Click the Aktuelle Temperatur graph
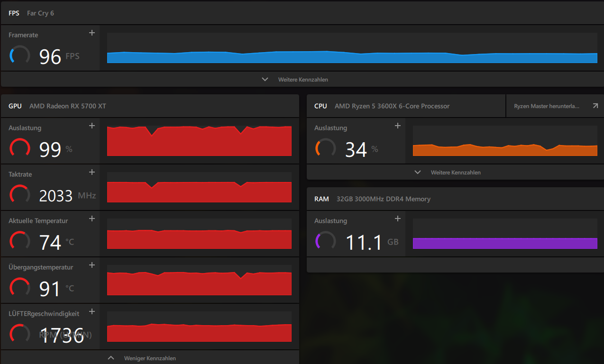The width and height of the screenshot is (604, 364). tap(199, 234)
